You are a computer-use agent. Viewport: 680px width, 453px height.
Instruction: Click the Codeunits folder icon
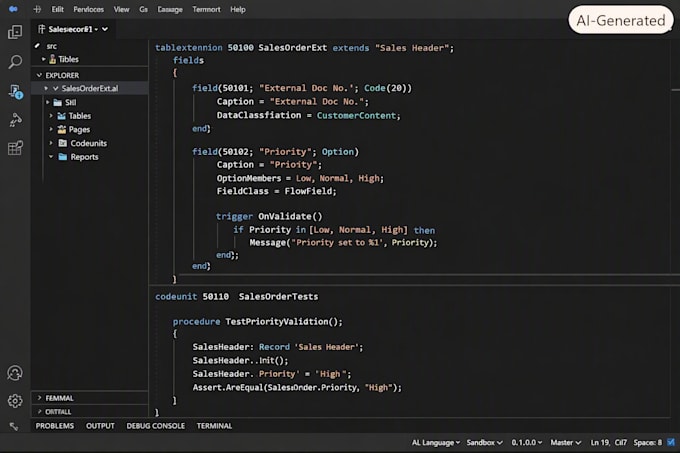(x=63, y=143)
